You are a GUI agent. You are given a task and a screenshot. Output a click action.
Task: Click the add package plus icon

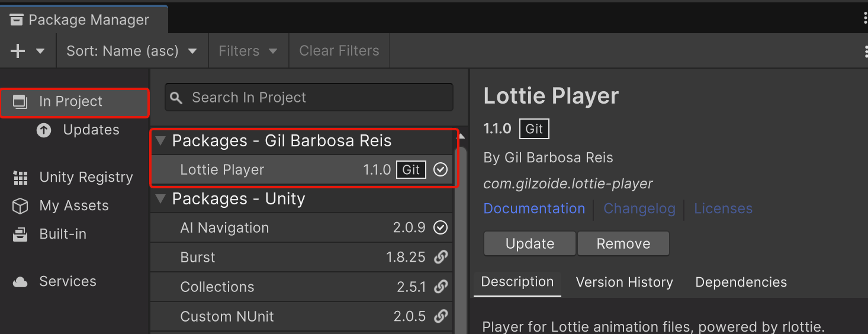(18, 51)
